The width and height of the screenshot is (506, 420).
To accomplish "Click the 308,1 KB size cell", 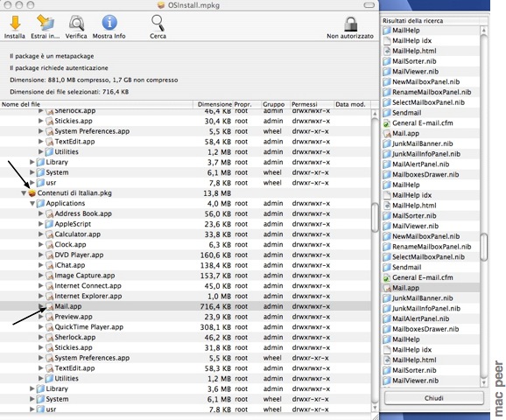I will (x=215, y=327).
